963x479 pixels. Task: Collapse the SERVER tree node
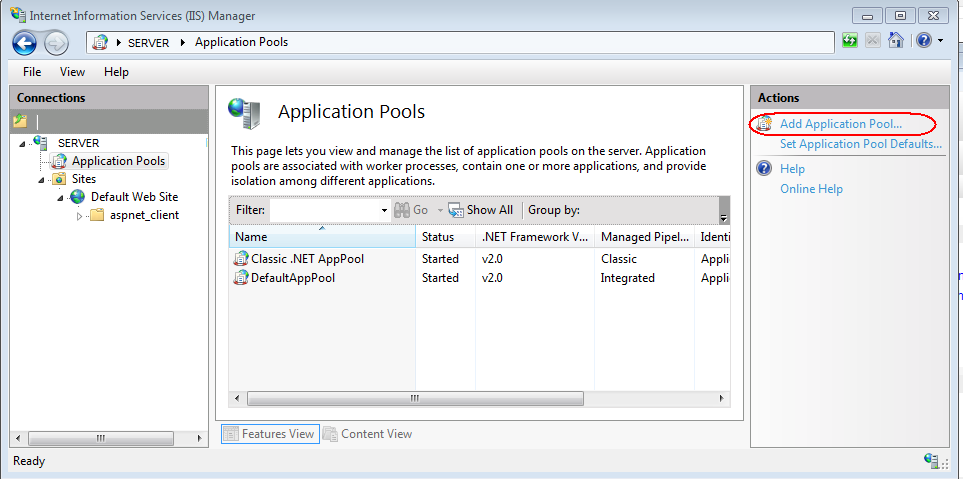22,143
